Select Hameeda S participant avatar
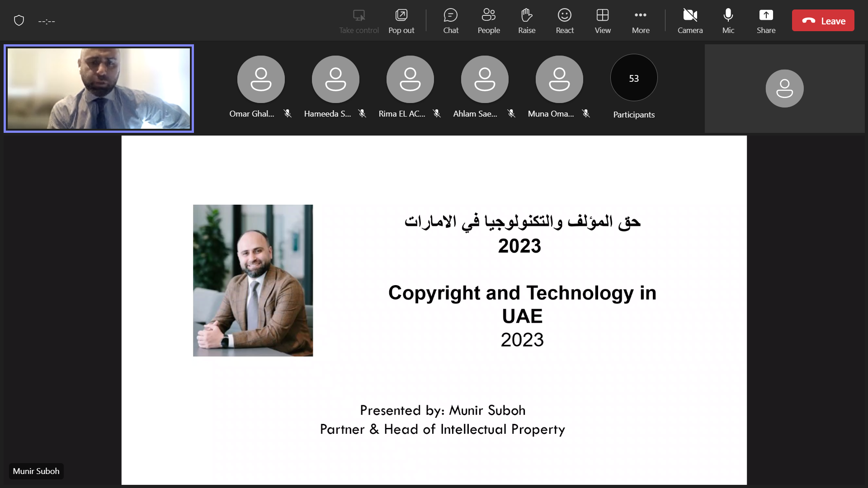The height and width of the screenshot is (488, 868). 335,80
